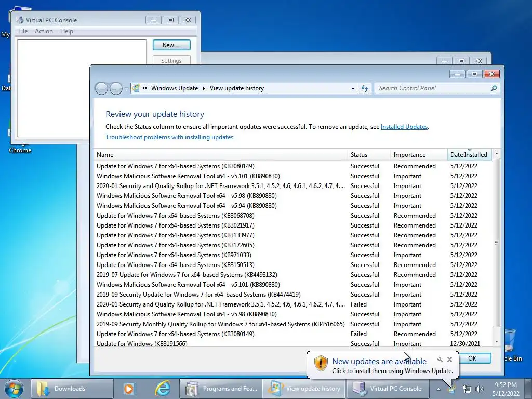The image size is (532, 399).
Task: Select Update for Windows KB3191566 row
Action: click(x=293, y=343)
